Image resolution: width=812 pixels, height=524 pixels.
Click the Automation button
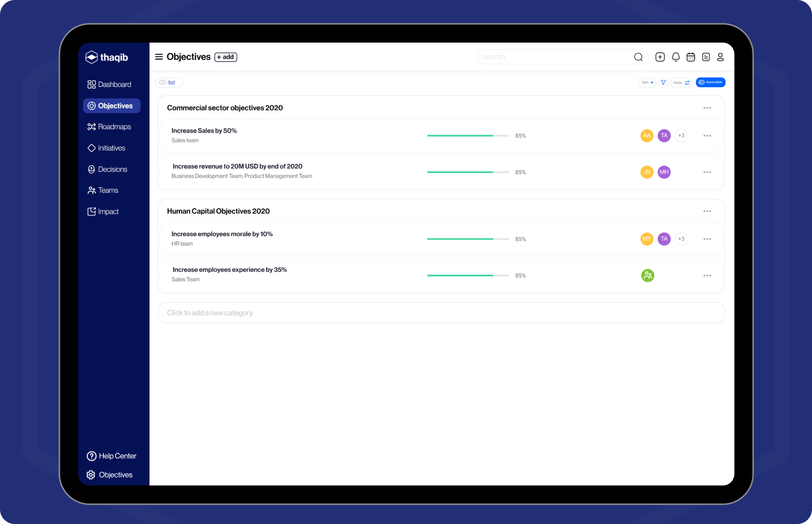[710, 82]
